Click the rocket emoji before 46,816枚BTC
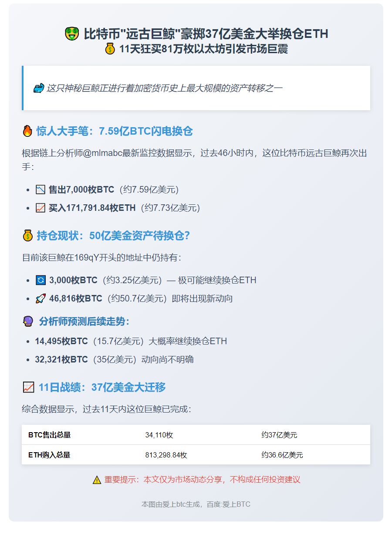Viewport: 392px width, 535px height. pyautogui.click(x=41, y=298)
